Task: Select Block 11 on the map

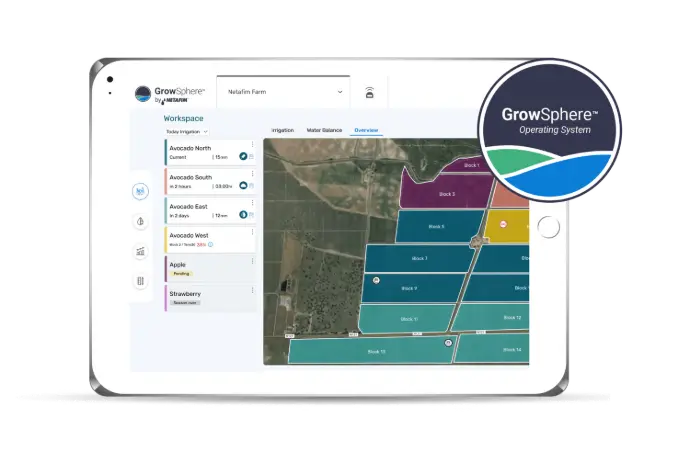Action: click(x=409, y=319)
